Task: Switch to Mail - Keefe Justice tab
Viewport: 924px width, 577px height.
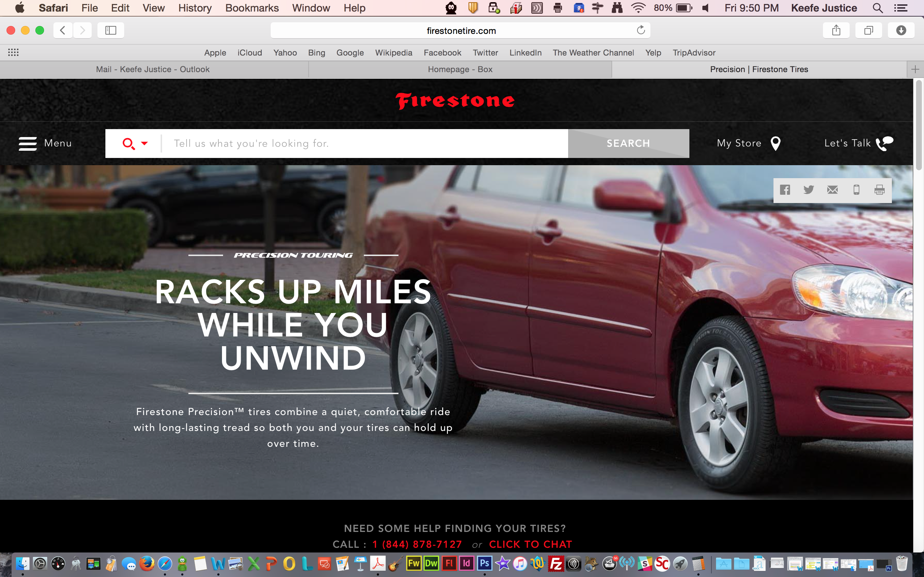Action: (153, 70)
